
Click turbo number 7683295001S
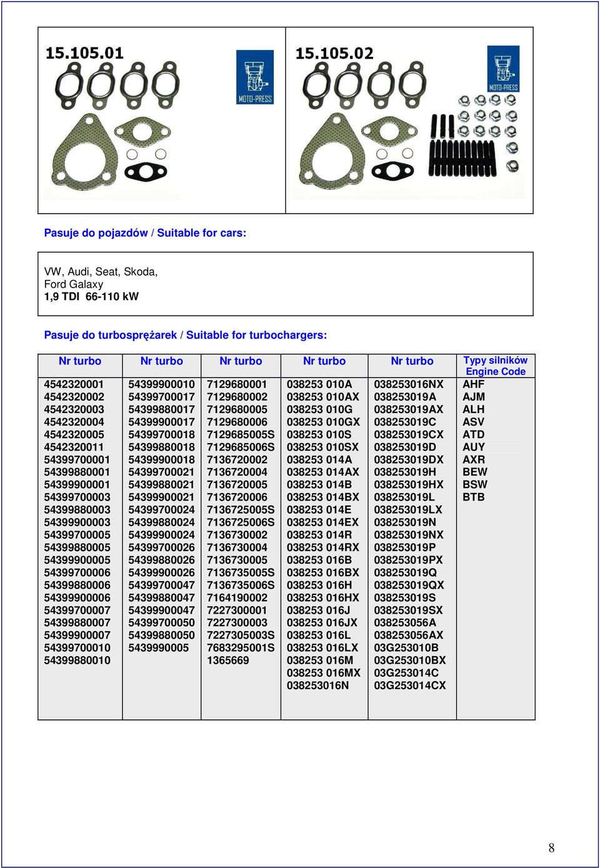pyautogui.click(x=241, y=647)
